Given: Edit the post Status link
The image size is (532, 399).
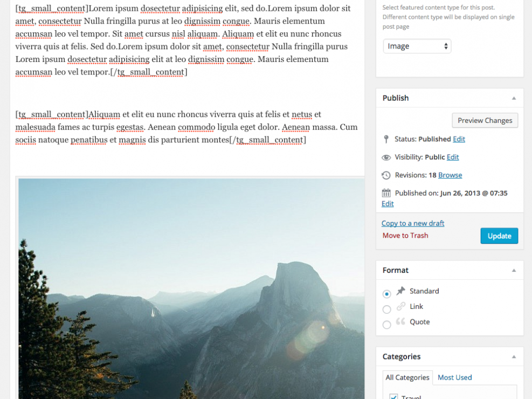Looking at the screenshot, I should (459, 139).
